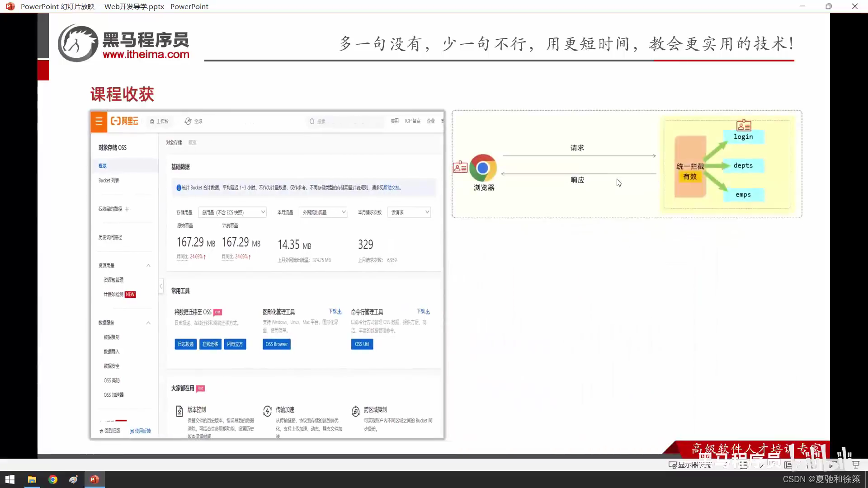Click the 14.35 MB traffic value
868x488 pixels.
(294, 245)
